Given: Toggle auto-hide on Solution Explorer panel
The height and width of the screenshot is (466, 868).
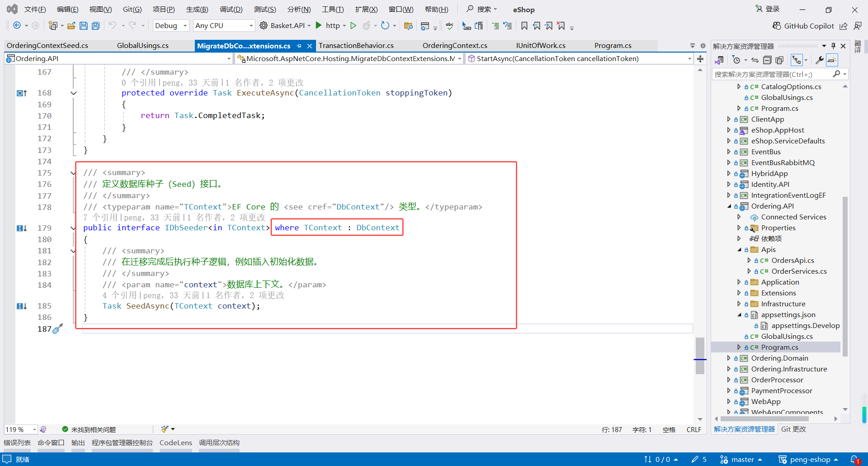Looking at the screenshot, I should 833,46.
